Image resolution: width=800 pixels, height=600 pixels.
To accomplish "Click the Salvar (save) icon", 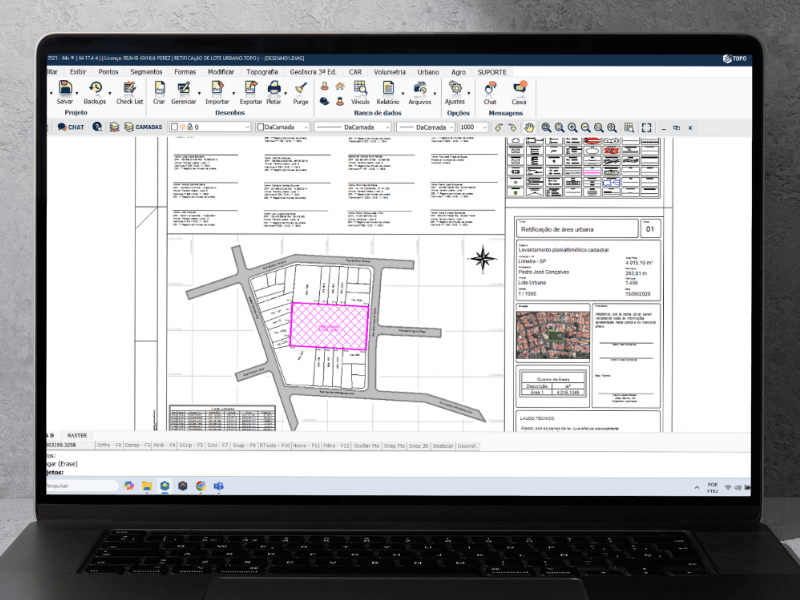I will pyautogui.click(x=65, y=89).
